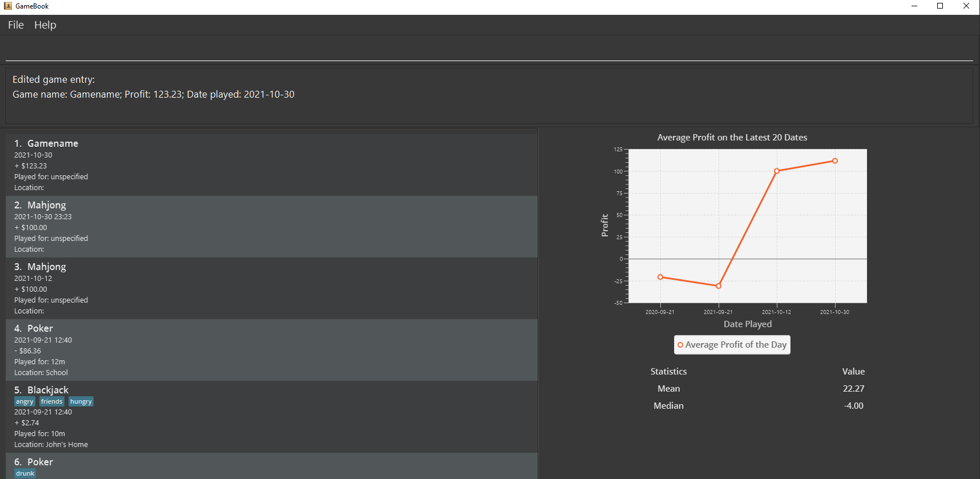Click the Mean row label
980x479 pixels.
[669, 389]
